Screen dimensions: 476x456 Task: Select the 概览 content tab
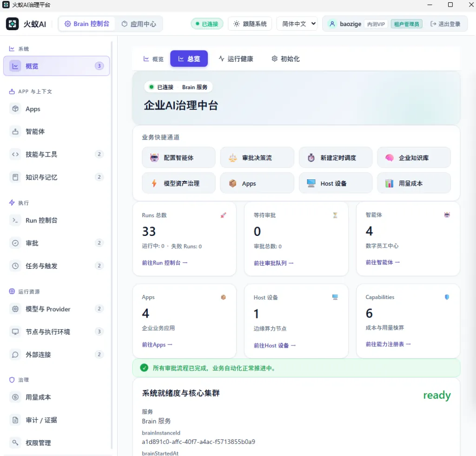[x=153, y=59]
